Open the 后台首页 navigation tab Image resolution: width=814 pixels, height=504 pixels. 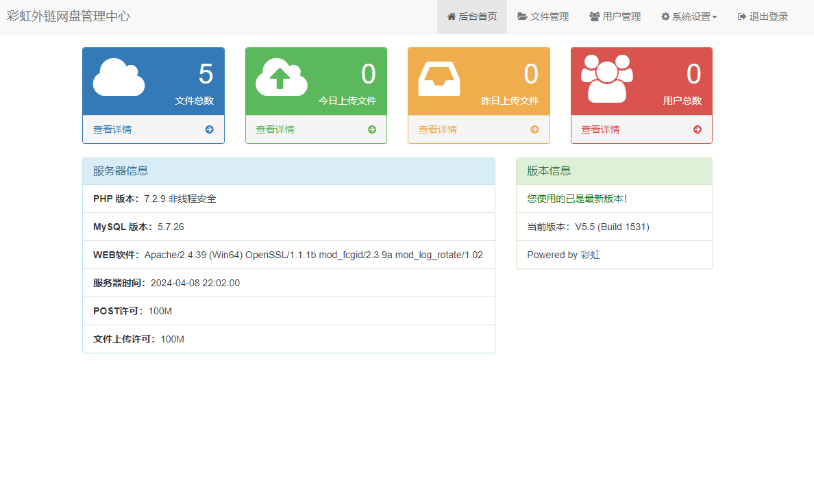[x=472, y=16]
